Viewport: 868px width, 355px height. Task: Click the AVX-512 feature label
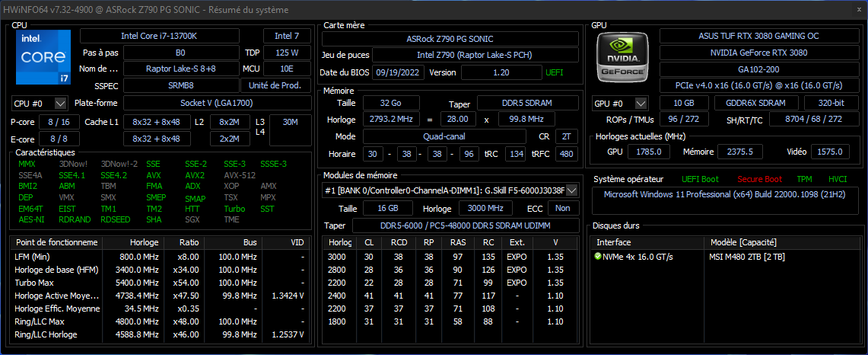pyautogui.click(x=240, y=175)
